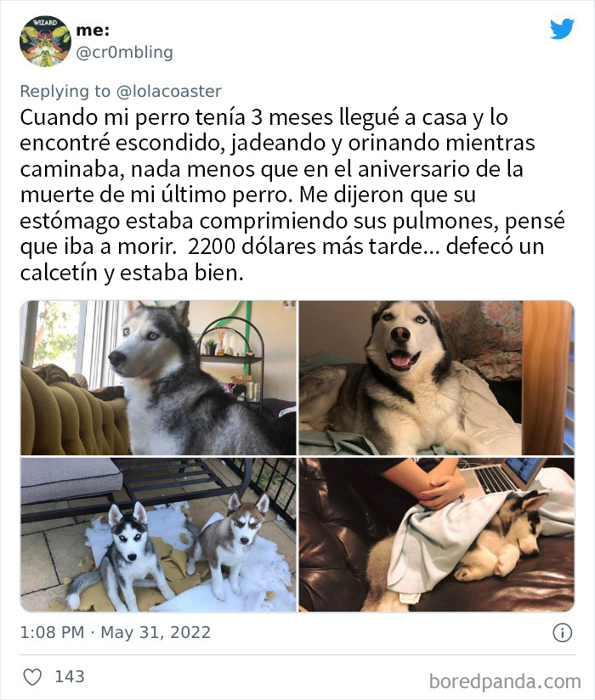The height and width of the screenshot is (700, 595).
Task: Open the tweet info icon
Action: (563, 633)
